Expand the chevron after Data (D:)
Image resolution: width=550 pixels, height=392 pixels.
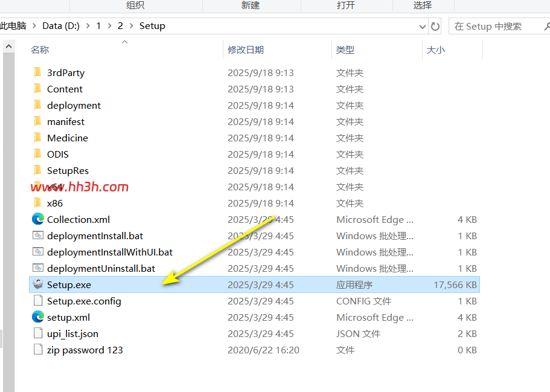tap(88, 26)
